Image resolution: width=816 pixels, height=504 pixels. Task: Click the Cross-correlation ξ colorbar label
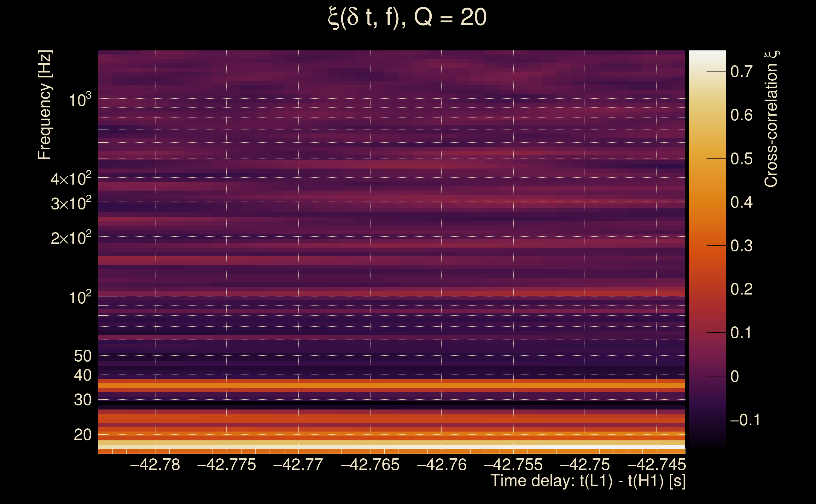point(771,119)
